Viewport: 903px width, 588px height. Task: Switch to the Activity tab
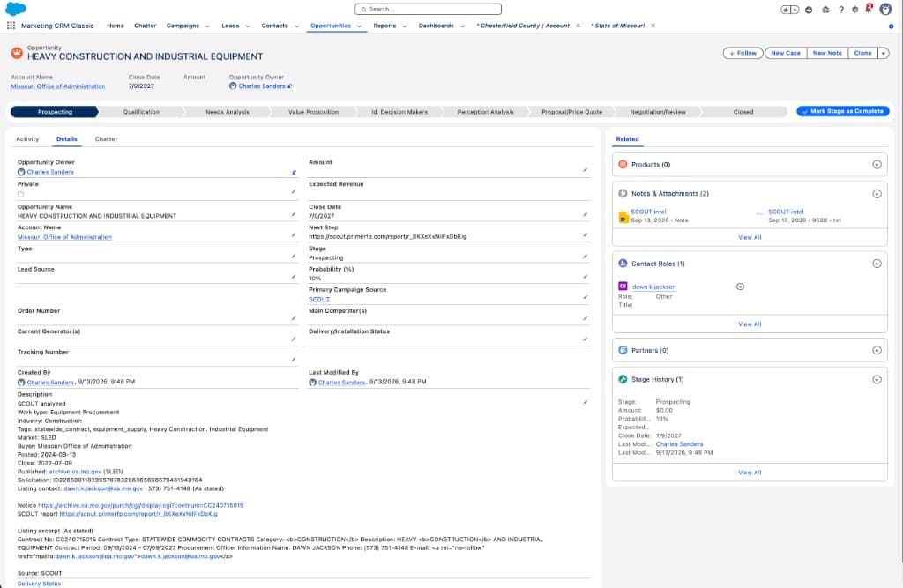[x=27, y=139]
